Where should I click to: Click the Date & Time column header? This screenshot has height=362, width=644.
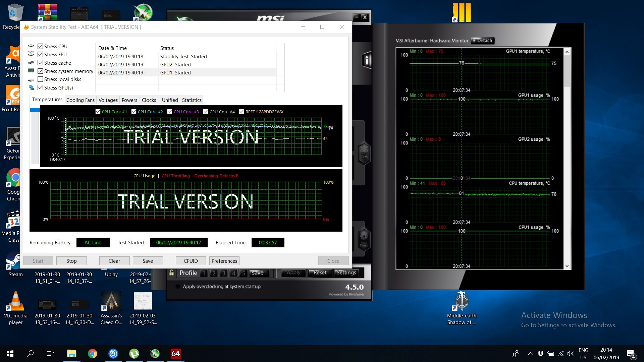pos(127,48)
